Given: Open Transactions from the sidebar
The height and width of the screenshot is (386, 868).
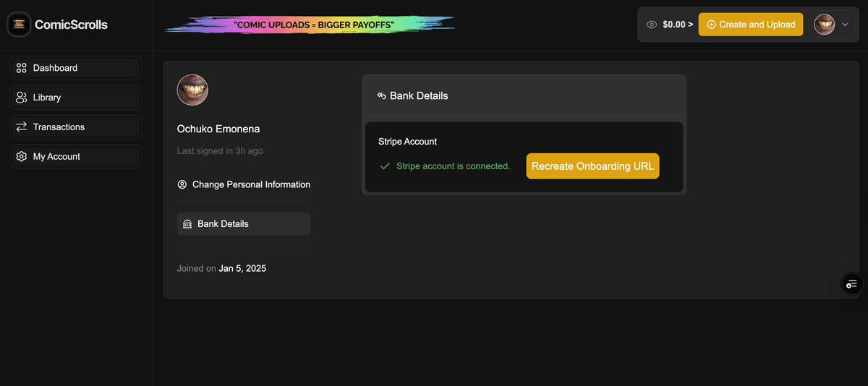Looking at the screenshot, I should click(76, 127).
